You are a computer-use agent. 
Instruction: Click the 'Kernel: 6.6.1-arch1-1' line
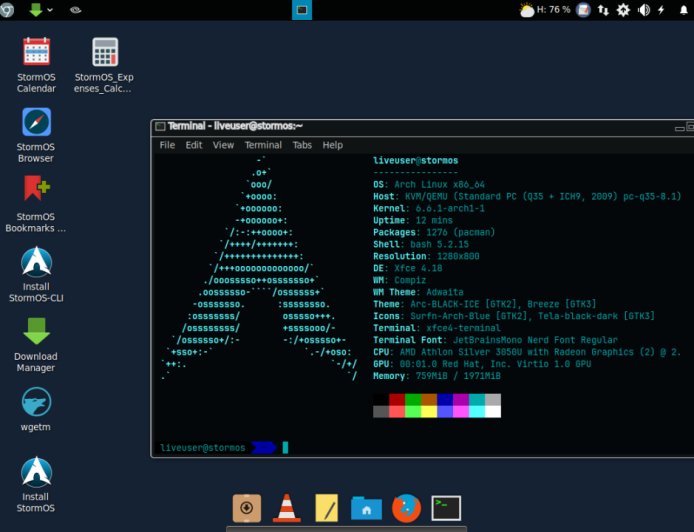[x=429, y=208]
